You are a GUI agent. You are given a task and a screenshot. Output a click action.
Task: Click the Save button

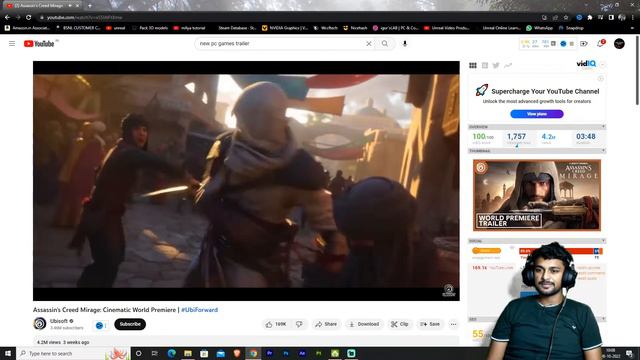(x=430, y=324)
